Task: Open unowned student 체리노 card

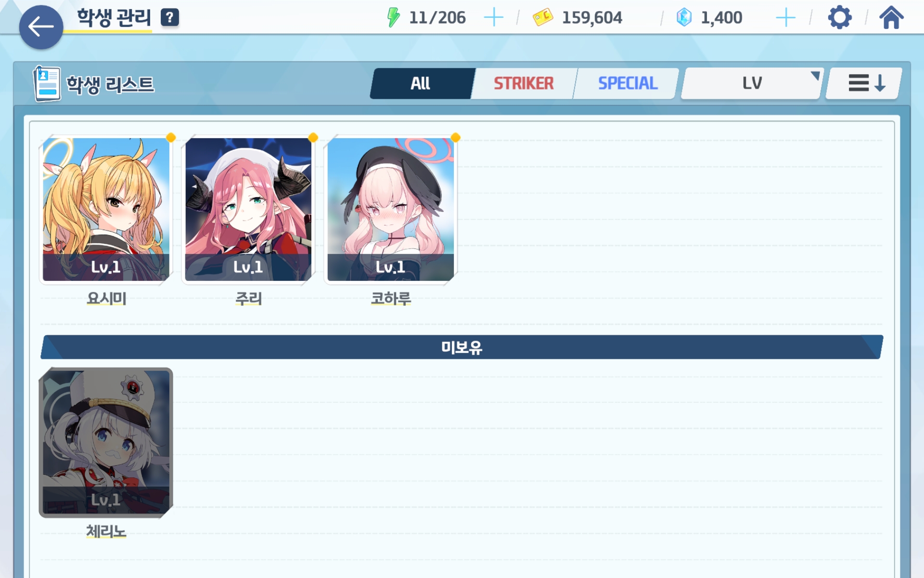Action: [106, 442]
